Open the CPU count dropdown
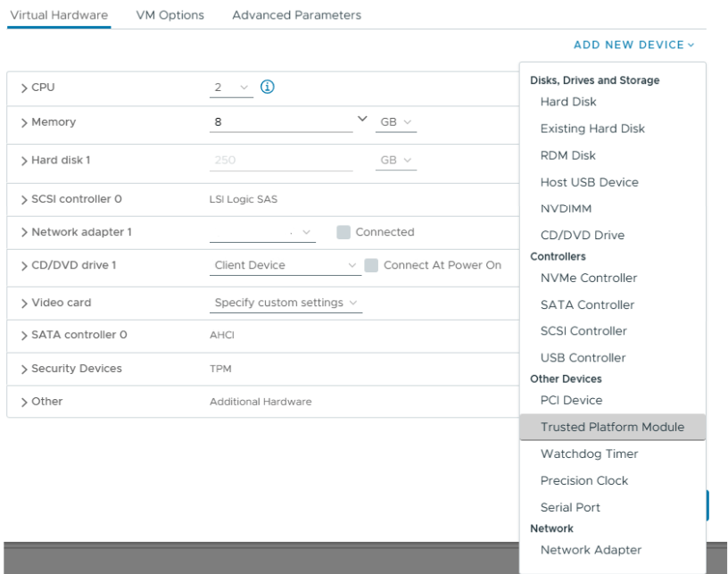Image resolution: width=728 pixels, height=574 pixels. point(232,88)
